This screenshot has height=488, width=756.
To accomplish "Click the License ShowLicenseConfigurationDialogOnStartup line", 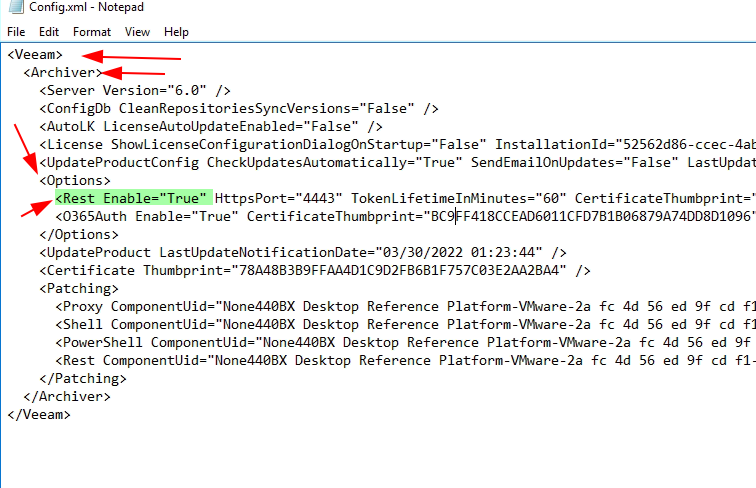I will pos(398,145).
